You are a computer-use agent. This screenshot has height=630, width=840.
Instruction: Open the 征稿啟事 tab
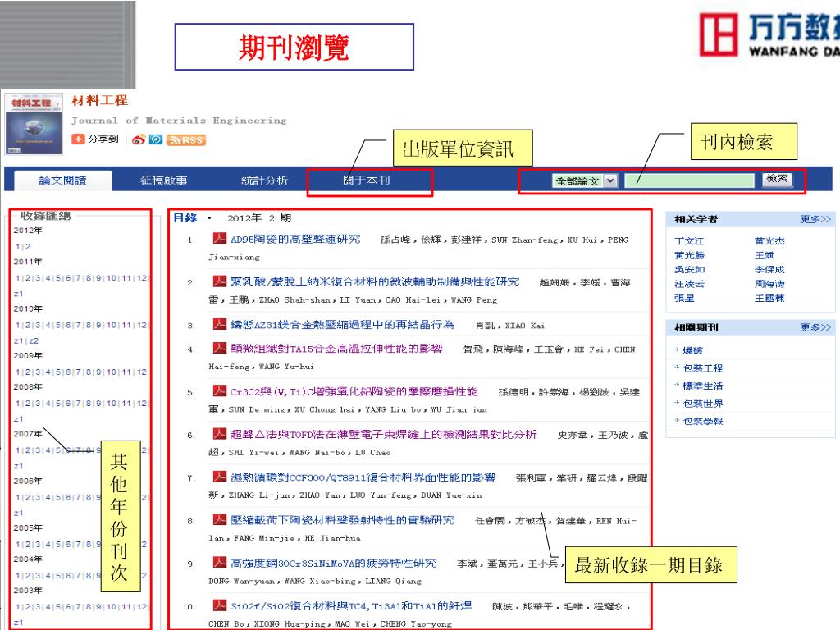point(163,180)
